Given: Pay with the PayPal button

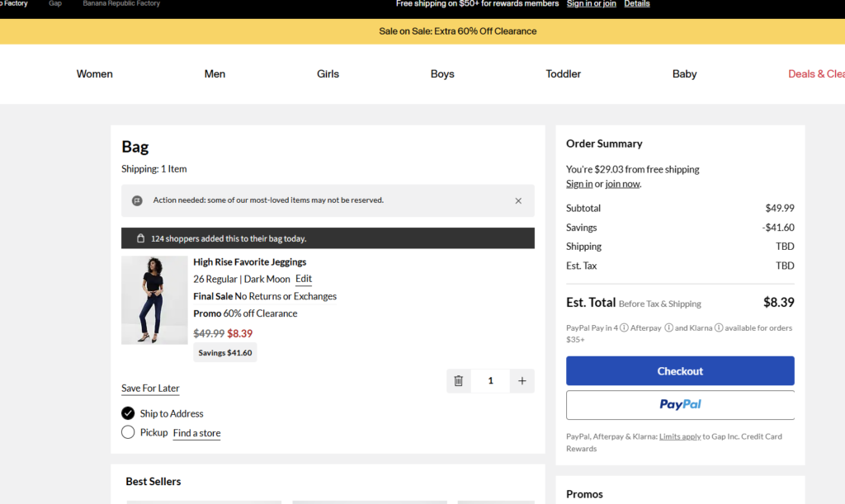Looking at the screenshot, I should (680, 405).
